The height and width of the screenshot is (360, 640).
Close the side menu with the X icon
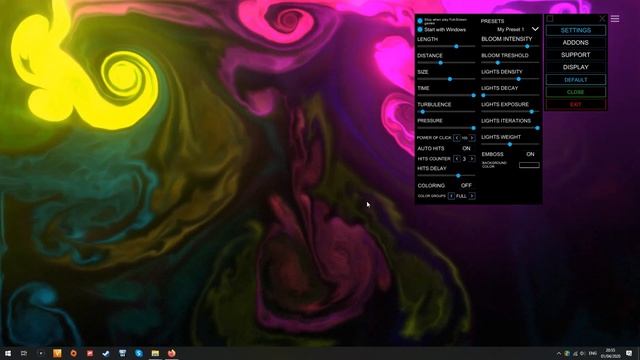(x=602, y=19)
